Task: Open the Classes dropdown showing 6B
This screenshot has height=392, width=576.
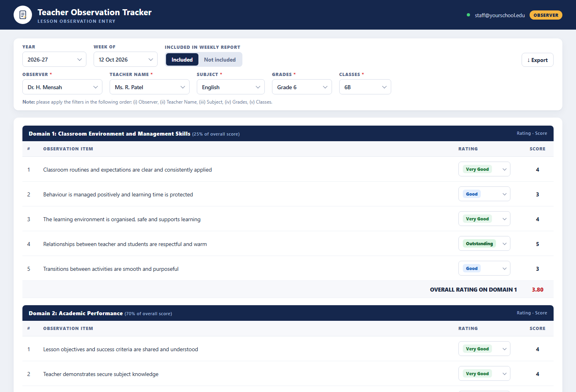Action: click(x=365, y=87)
